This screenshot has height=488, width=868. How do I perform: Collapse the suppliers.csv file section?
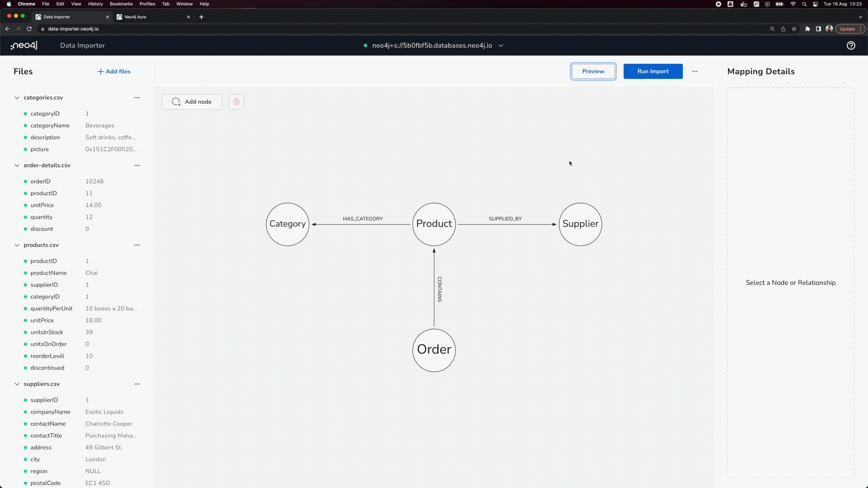pyautogui.click(x=17, y=384)
